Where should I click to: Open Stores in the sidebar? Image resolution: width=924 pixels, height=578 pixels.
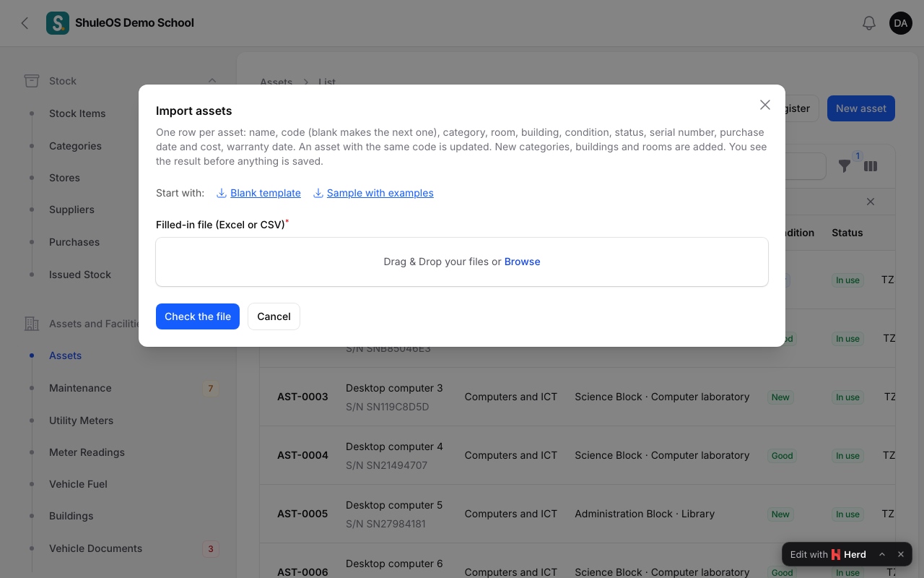[x=64, y=178]
